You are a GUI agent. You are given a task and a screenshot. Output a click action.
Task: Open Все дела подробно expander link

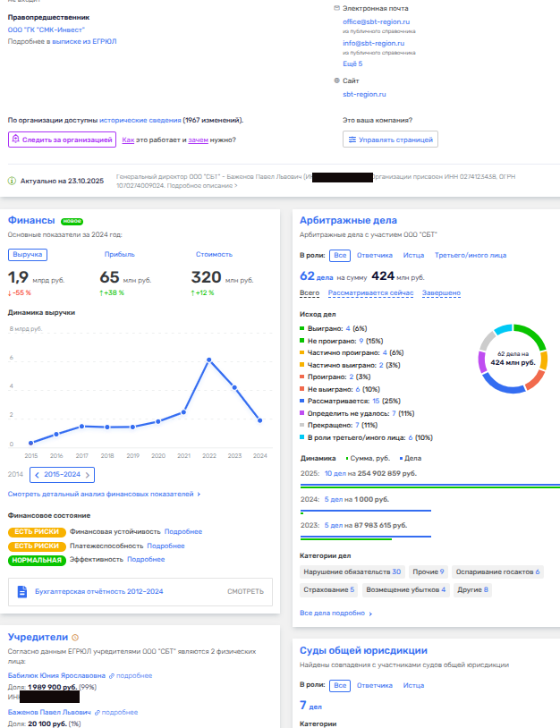(x=336, y=614)
